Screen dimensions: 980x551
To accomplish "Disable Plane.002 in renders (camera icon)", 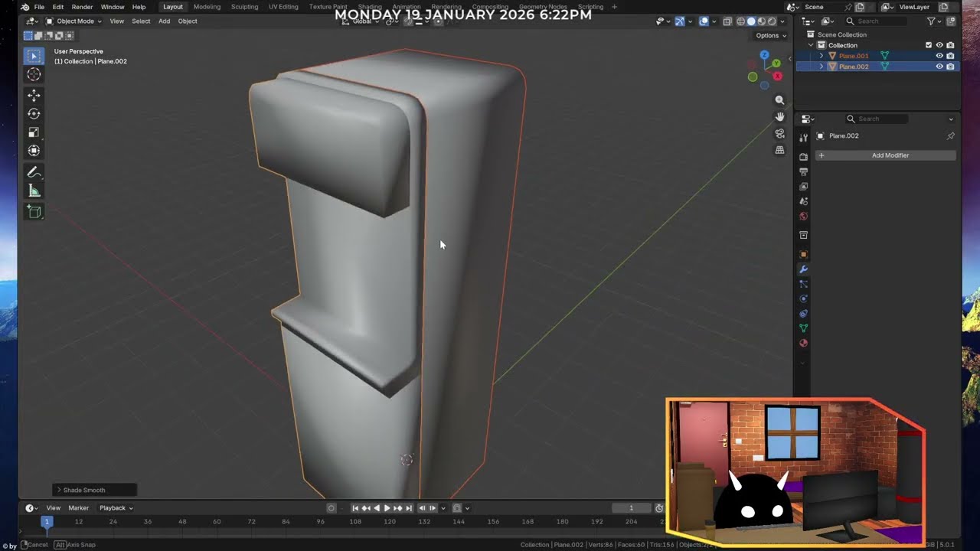I will 950,67.
